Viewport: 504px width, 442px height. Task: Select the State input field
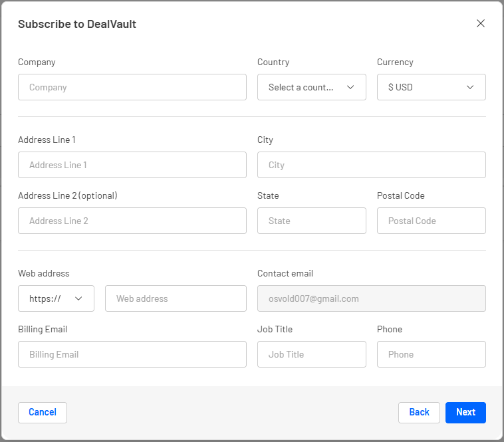tap(311, 221)
